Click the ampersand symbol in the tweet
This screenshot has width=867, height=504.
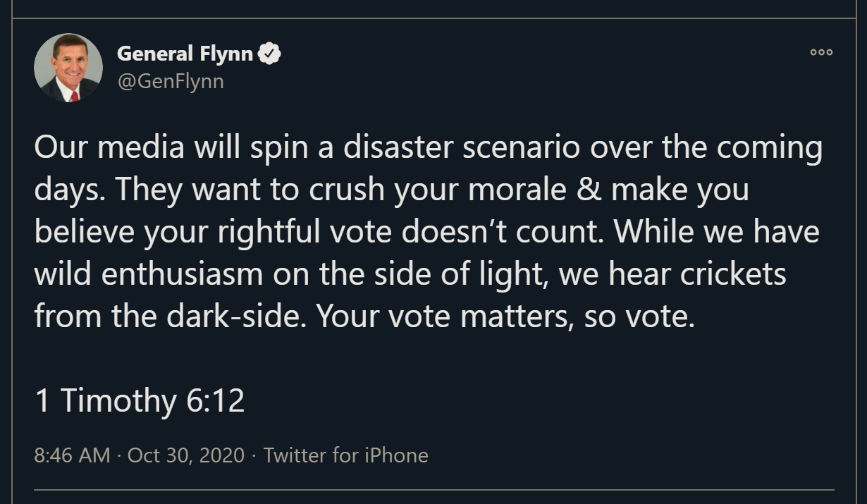coord(589,190)
